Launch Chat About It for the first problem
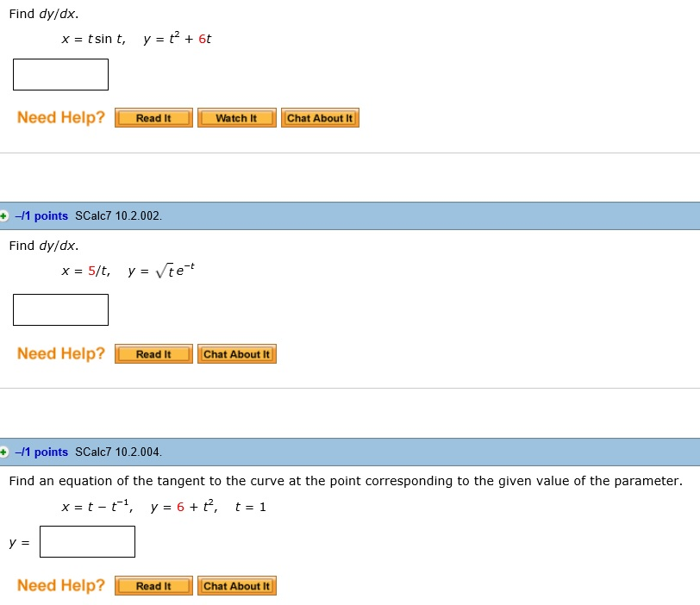Screen dimensions: 700x605 [x=320, y=117]
